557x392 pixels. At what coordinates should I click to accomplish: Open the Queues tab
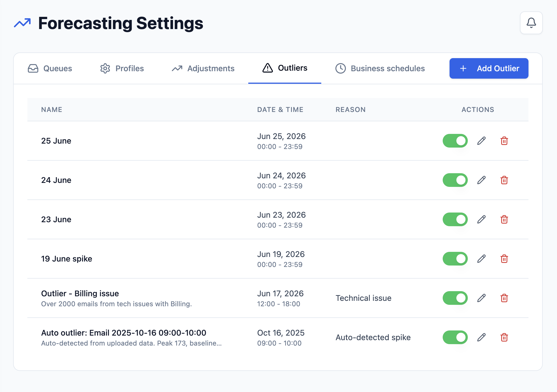click(50, 68)
